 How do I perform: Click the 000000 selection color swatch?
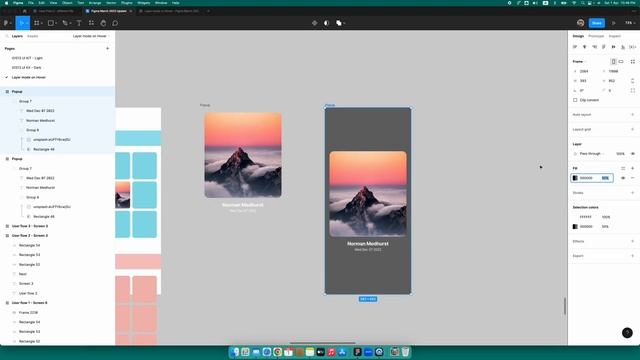tap(575, 227)
